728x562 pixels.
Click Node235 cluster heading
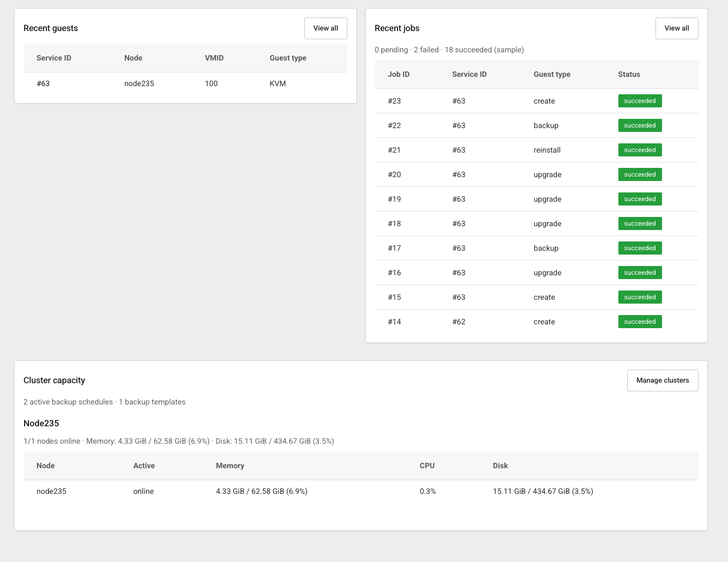[x=41, y=423]
